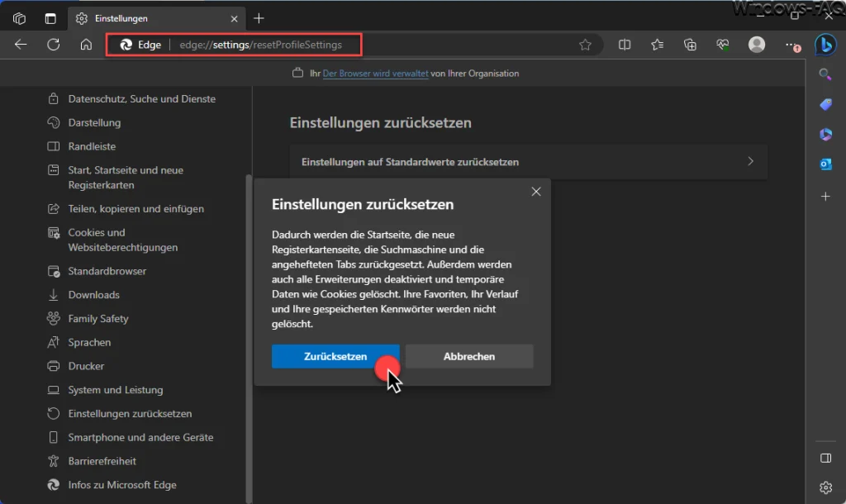Screen dimensions: 846x504
Task: Open the tab actions menu icon
Action: tap(50, 18)
